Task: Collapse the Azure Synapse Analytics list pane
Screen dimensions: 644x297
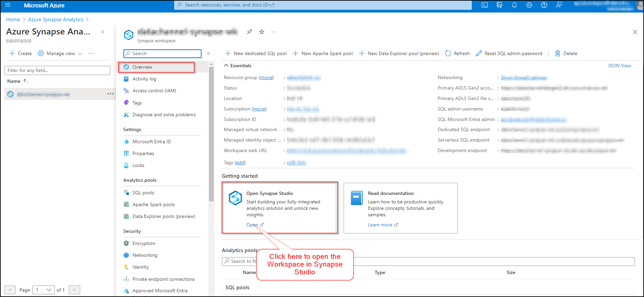Action: tap(102, 32)
